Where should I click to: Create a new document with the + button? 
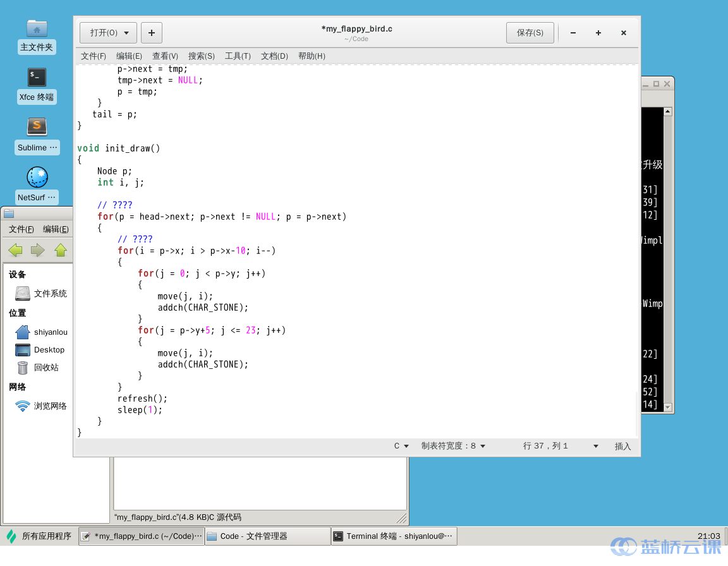coord(151,32)
